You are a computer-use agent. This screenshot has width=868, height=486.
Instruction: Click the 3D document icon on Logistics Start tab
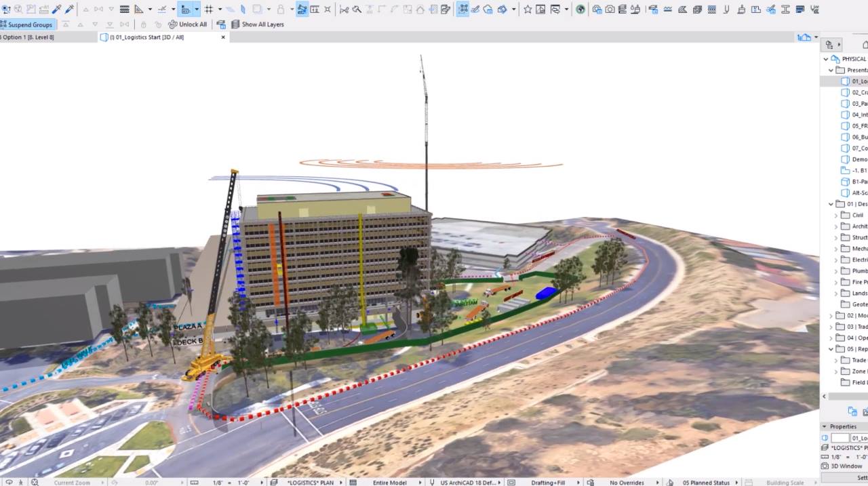tap(103, 37)
